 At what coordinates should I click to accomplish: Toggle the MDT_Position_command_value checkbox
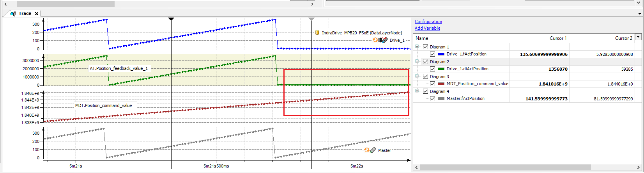tap(432, 84)
